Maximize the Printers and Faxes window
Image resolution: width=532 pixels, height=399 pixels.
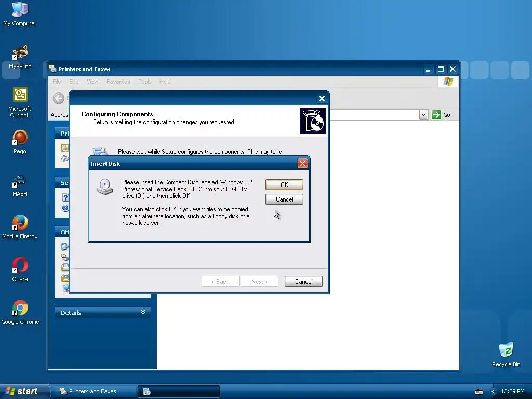(x=441, y=69)
